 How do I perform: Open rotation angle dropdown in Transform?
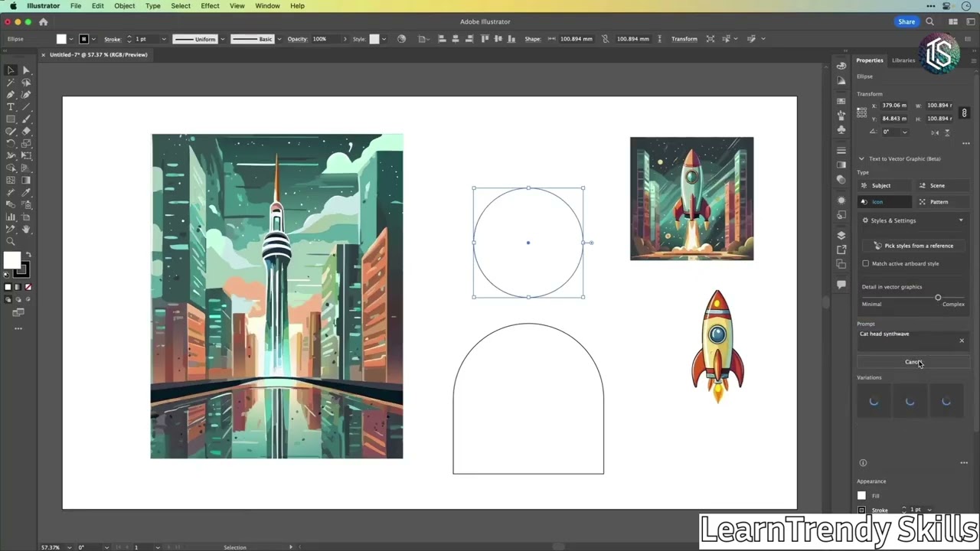(904, 132)
